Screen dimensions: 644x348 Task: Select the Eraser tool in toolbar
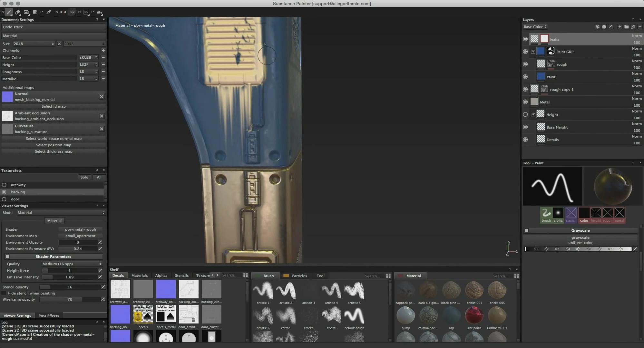[17, 12]
